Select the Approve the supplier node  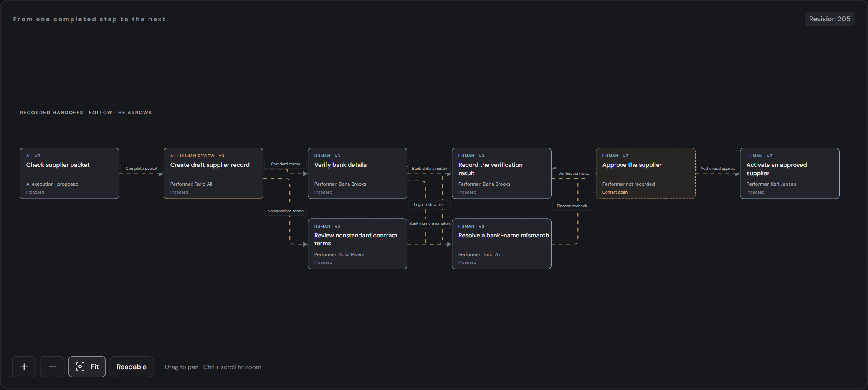(645, 174)
